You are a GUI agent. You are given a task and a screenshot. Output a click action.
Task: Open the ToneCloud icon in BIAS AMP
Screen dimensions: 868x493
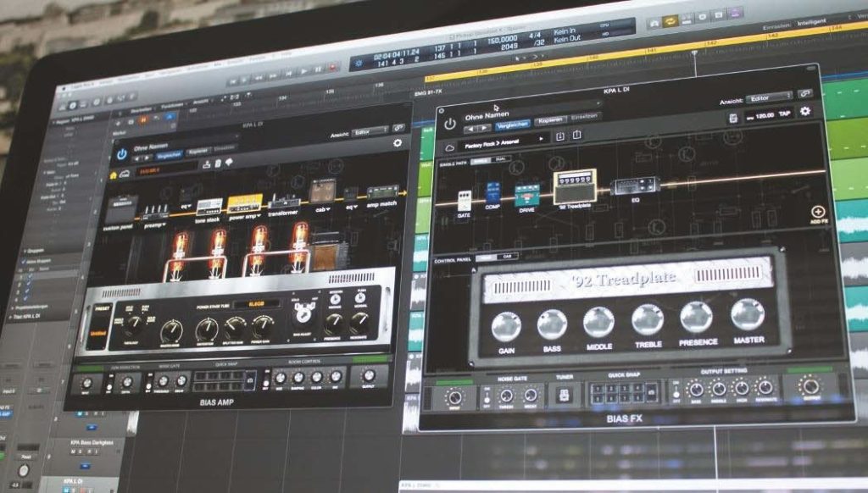click(x=125, y=174)
